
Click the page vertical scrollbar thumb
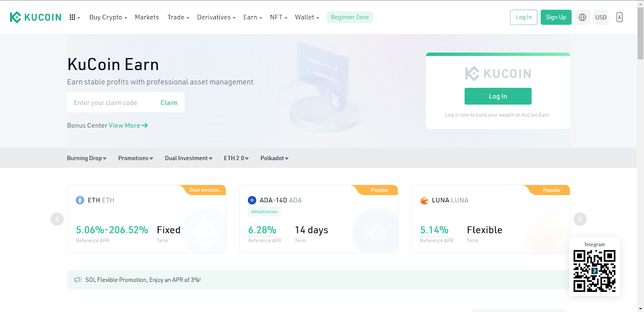pos(640,33)
